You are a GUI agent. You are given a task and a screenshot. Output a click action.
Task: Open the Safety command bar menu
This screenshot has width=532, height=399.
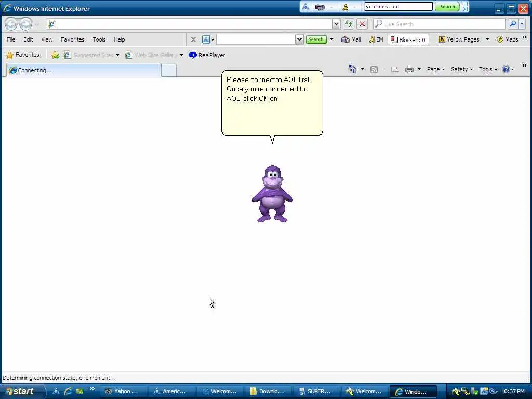coord(461,69)
